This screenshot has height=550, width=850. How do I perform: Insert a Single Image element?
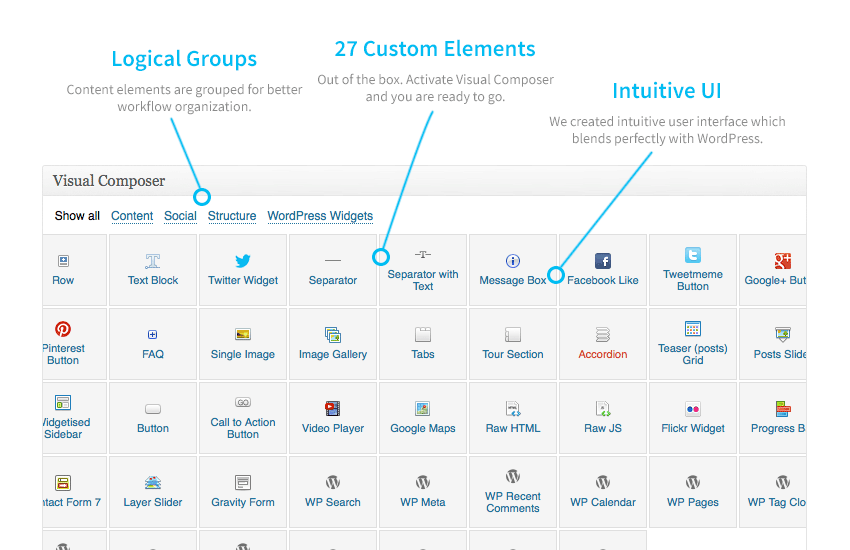click(x=243, y=344)
